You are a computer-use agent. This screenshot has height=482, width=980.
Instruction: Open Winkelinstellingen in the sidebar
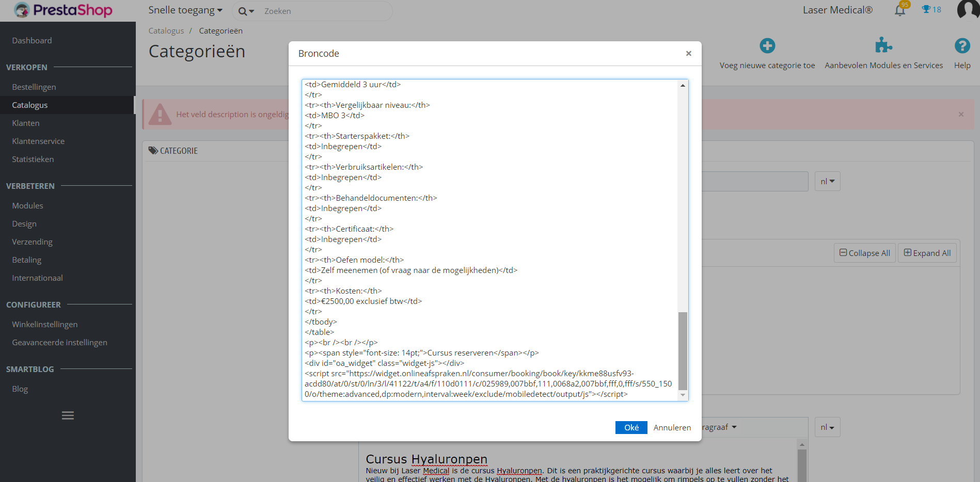44,324
